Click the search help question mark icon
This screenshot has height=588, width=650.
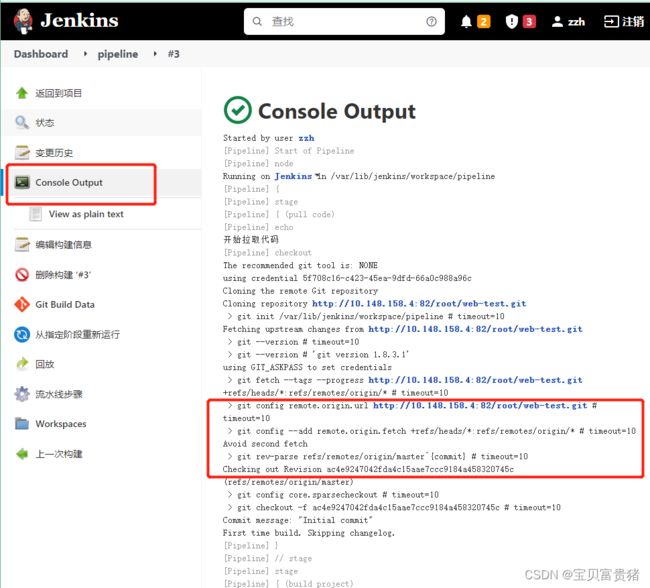tap(431, 22)
